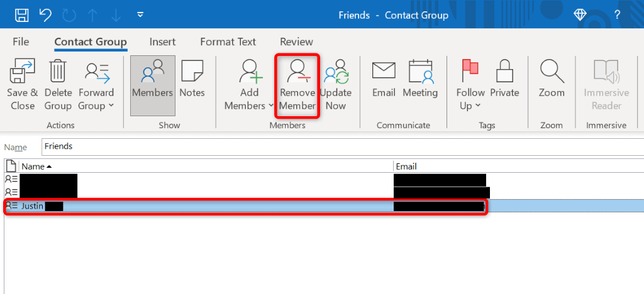
Task: Open the File menu
Action: pos(21,42)
